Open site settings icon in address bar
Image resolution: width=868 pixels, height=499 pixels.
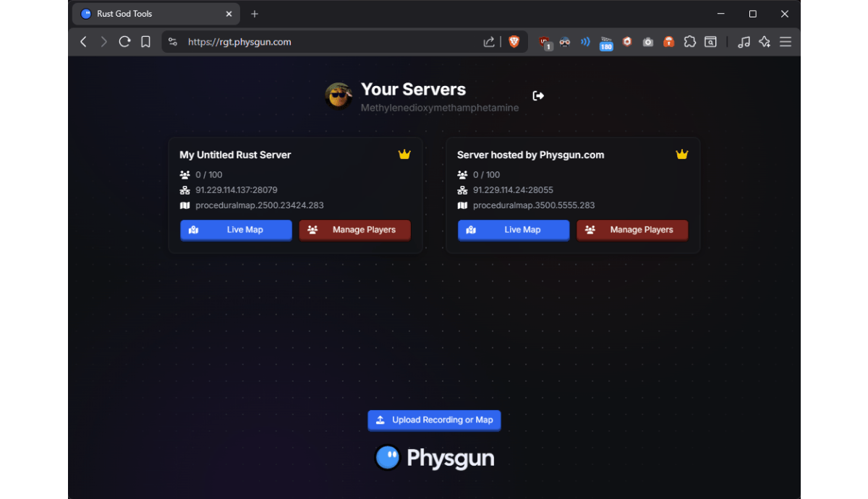click(172, 42)
